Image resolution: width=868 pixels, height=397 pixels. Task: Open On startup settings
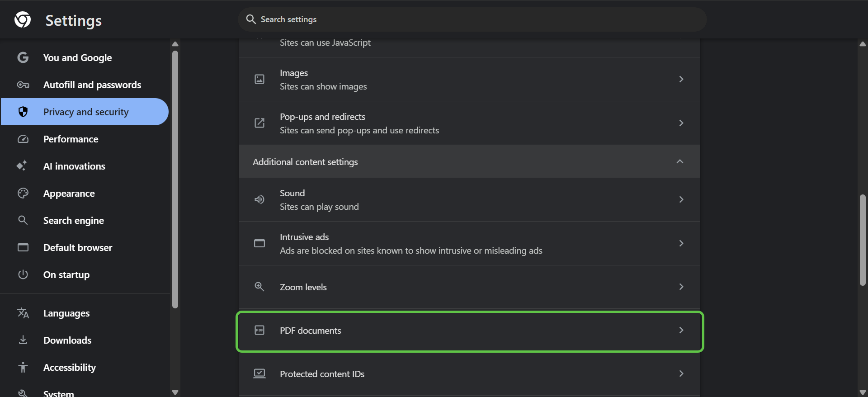(x=85, y=274)
